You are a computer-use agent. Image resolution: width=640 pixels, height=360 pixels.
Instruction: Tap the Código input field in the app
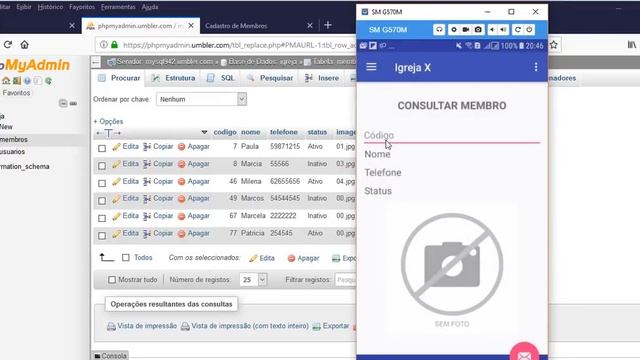[x=452, y=136]
